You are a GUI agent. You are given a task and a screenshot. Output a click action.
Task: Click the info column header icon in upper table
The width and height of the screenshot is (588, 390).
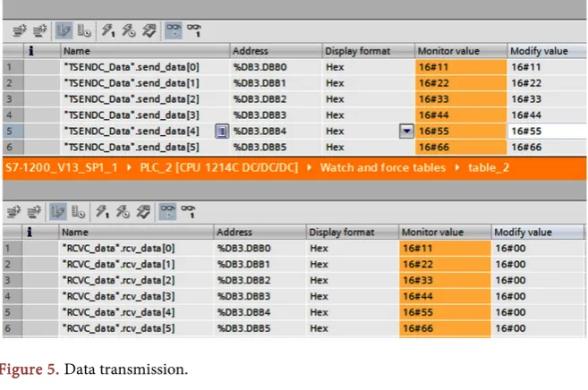click(x=31, y=51)
